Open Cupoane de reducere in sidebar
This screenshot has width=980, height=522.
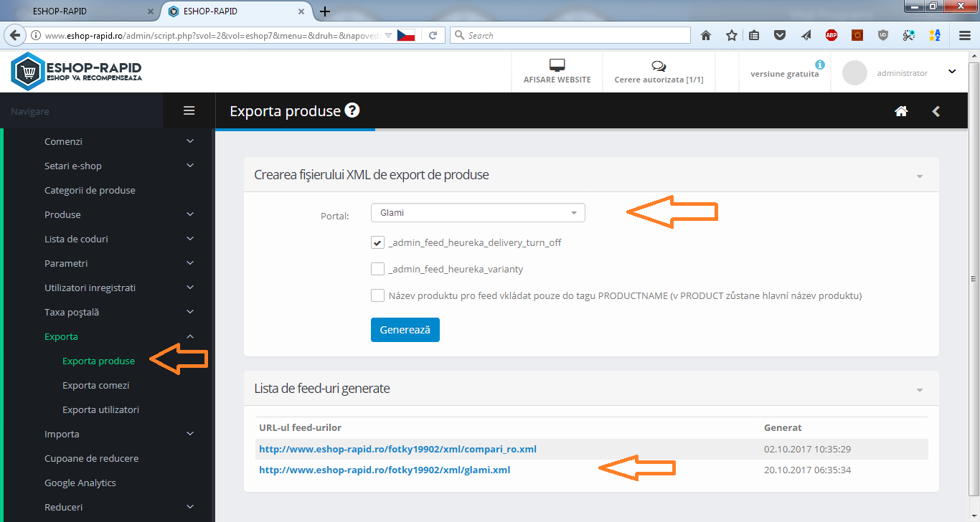coord(91,458)
